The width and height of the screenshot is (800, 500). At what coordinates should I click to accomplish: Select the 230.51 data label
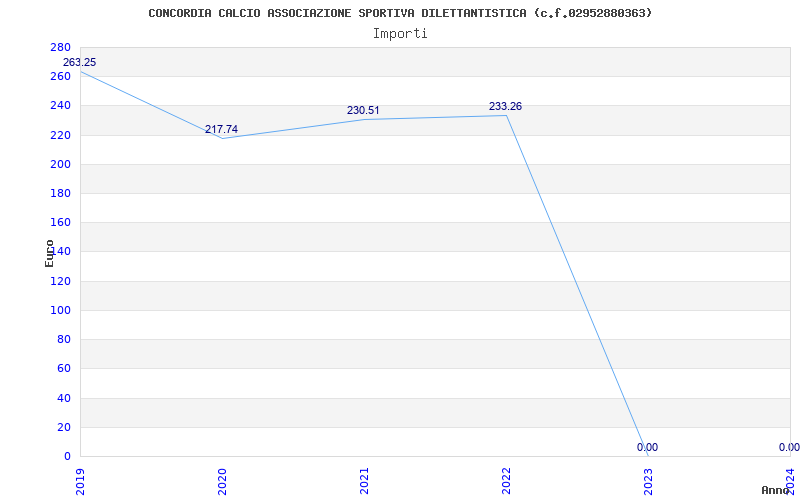(363, 110)
